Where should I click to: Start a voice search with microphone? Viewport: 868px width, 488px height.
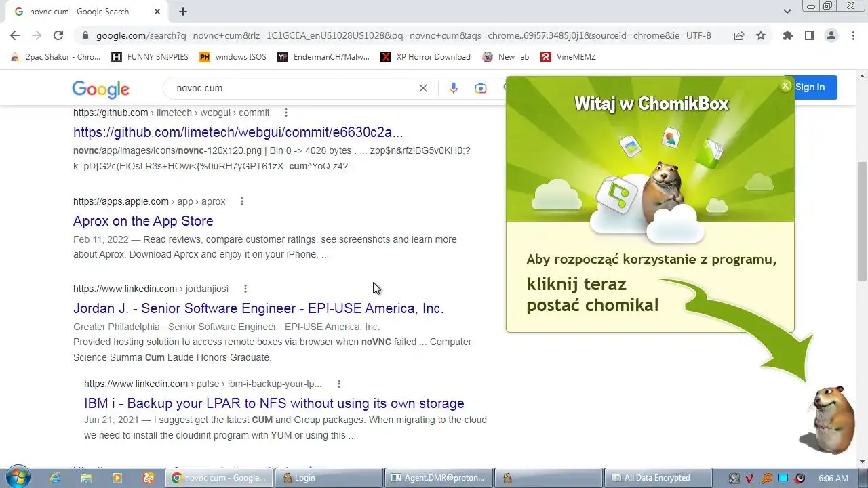coord(454,88)
